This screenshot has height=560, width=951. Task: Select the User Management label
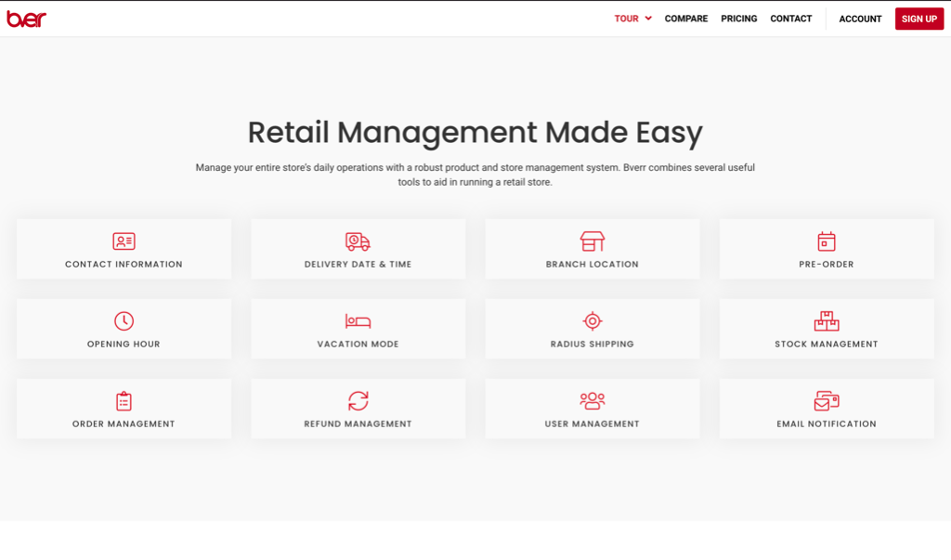click(592, 423)
